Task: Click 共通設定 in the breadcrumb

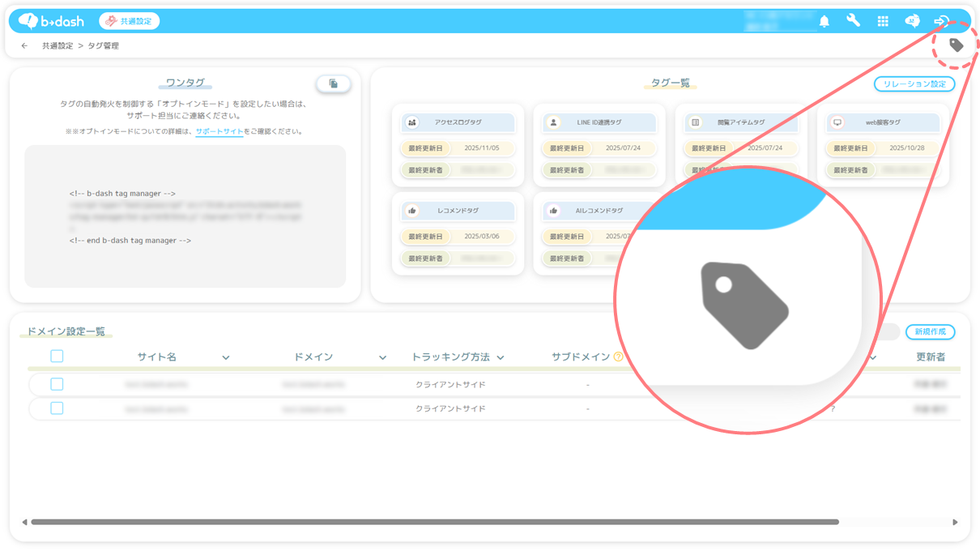Action: click(58, 46)
